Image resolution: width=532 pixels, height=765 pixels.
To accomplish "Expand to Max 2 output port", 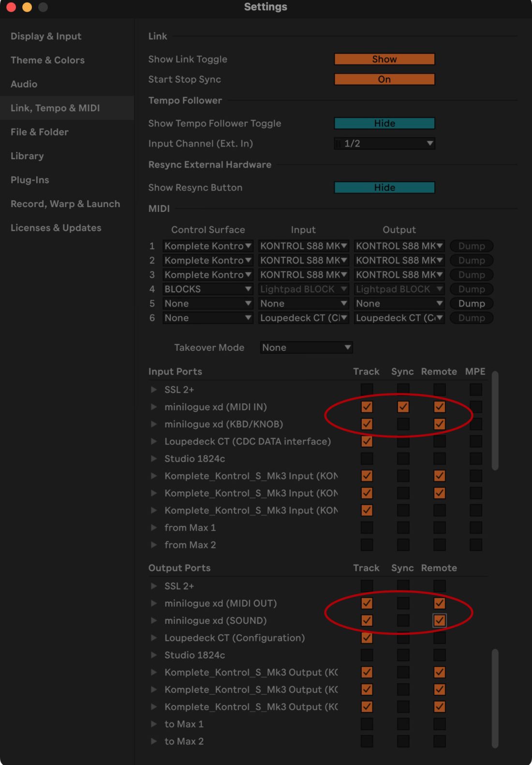I will click(x=154, y=741).
